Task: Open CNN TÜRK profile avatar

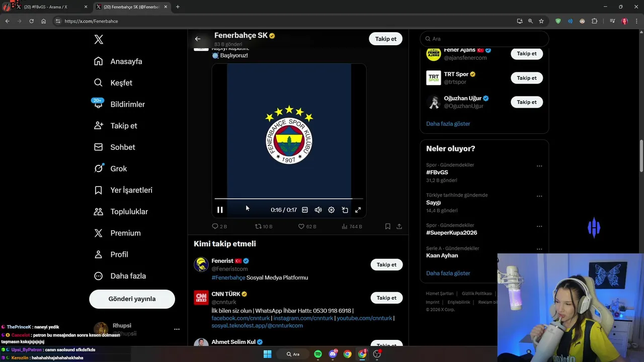Action: 201,298
